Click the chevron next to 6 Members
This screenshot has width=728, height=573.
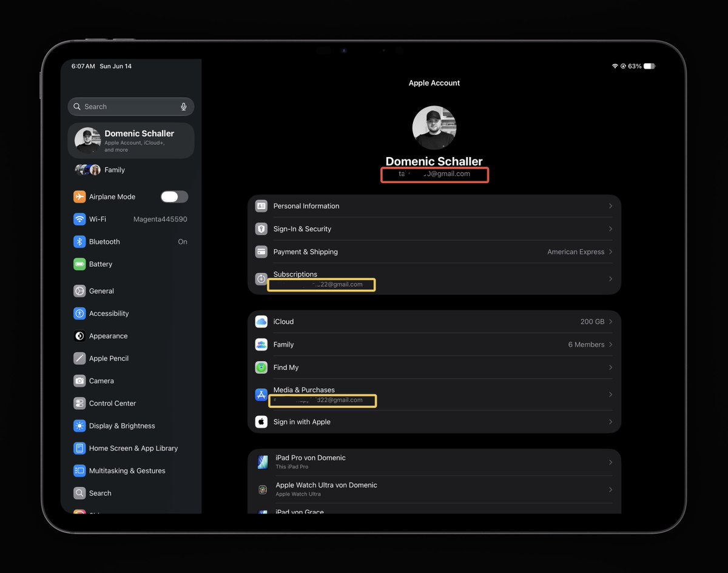pos(610,344)
